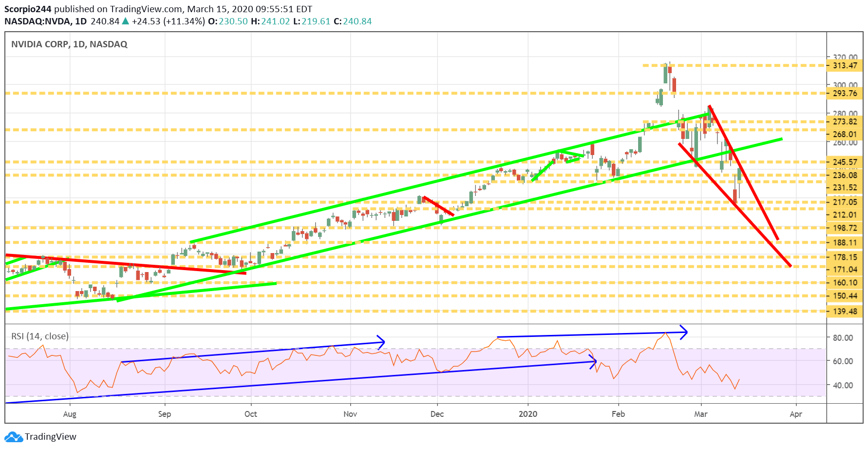Click the NVIDIA CORP, 1D, NASDAQ chart title

[x=69, y=44]
